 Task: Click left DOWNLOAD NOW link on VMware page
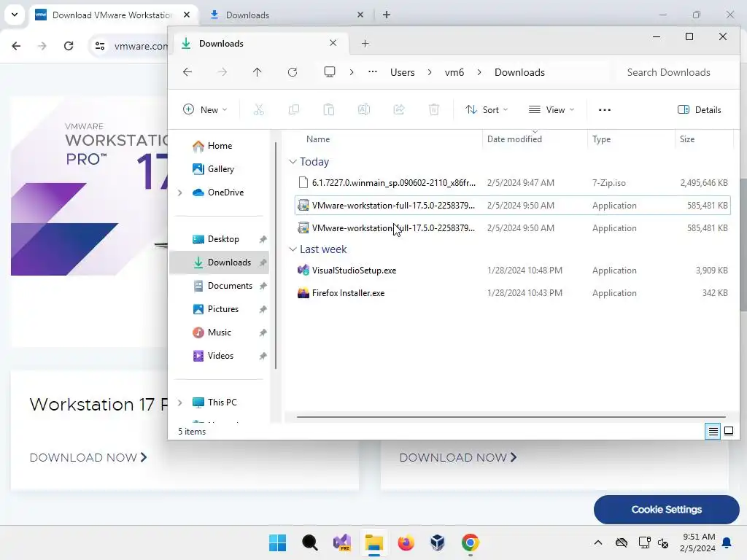tap(88, 458)
